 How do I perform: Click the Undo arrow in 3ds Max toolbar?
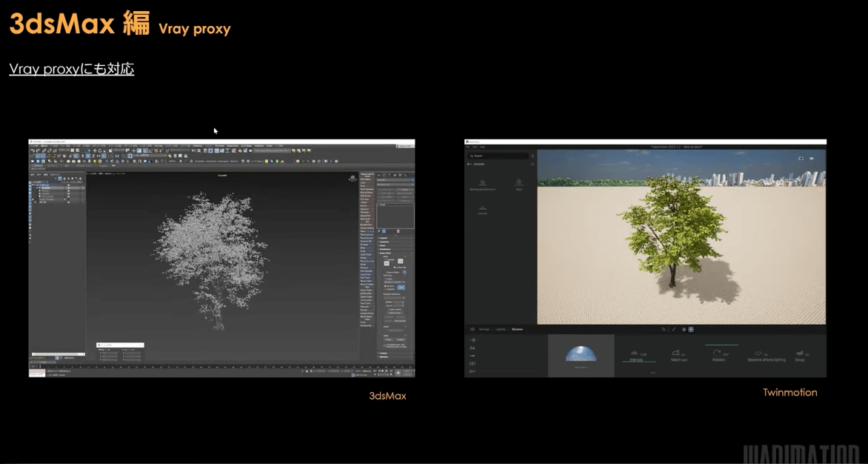[33, 150]
